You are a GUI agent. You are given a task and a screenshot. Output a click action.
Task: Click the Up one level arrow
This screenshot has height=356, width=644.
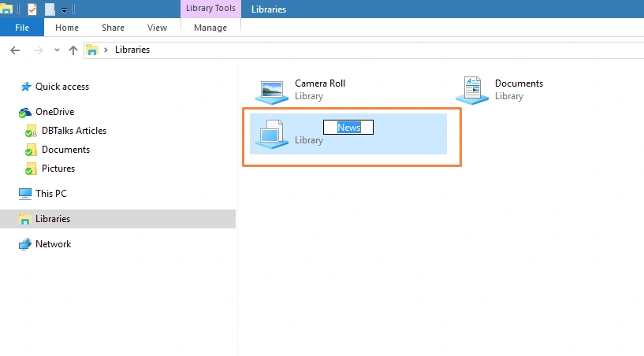coord(73,50)
